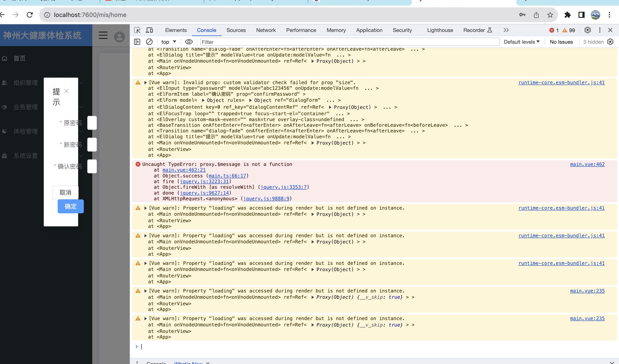Click the forward navigation arrow

pos(16,15)
